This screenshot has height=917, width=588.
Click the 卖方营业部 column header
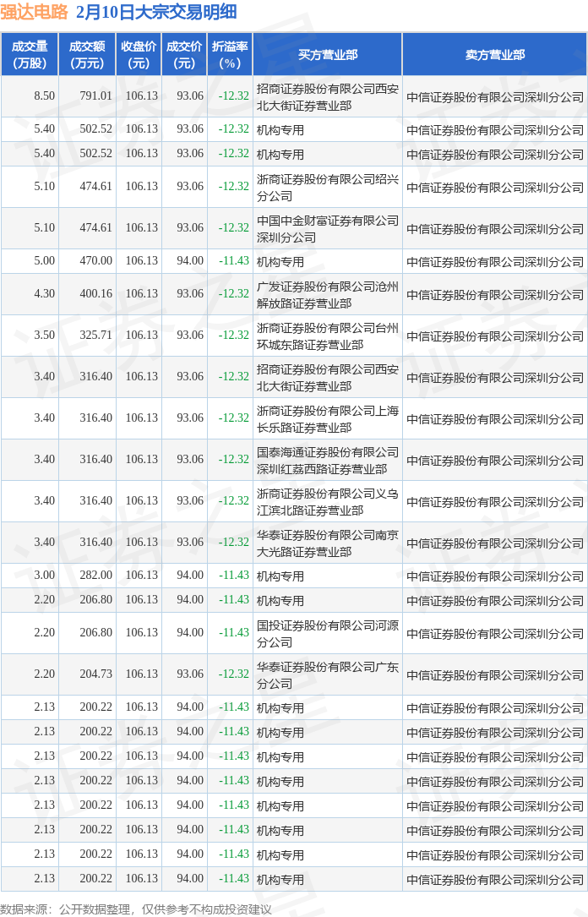pos(494,54)
